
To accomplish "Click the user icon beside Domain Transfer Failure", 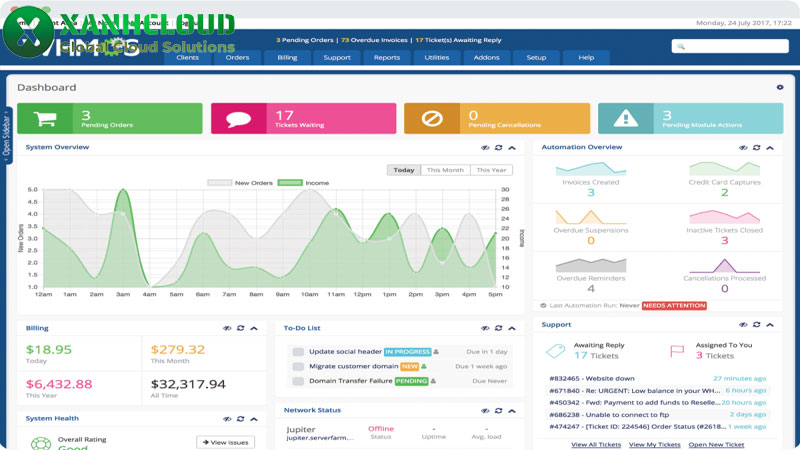I will (x=433, y=381).
